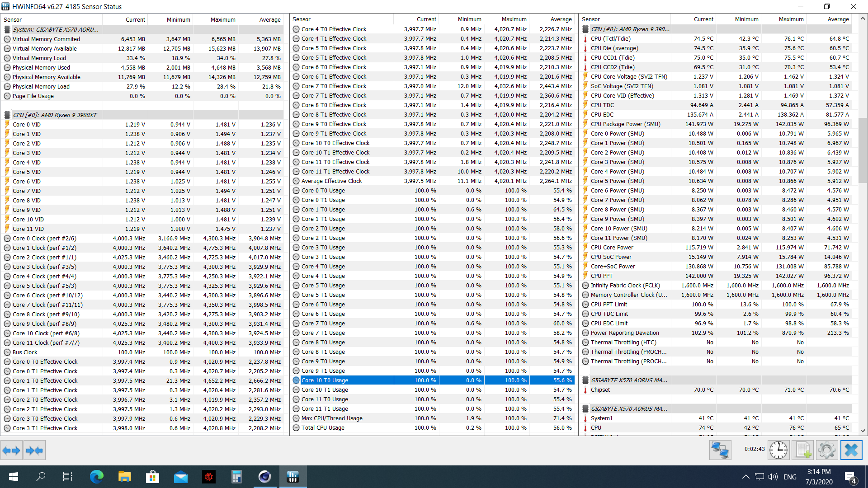Click the clock reset timer icon
Screen dimensions: 868x488
point(778,450)
